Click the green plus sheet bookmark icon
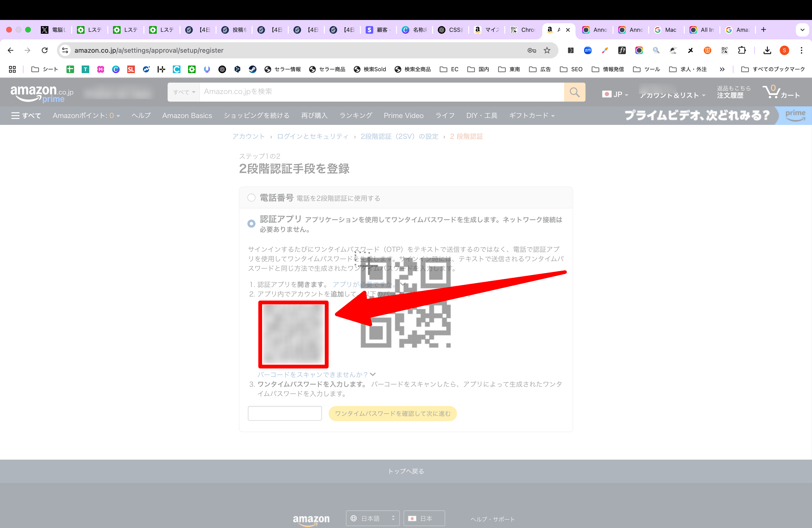Screen dimensions: 812x528 pyautogui.click(x=70, y=69)
